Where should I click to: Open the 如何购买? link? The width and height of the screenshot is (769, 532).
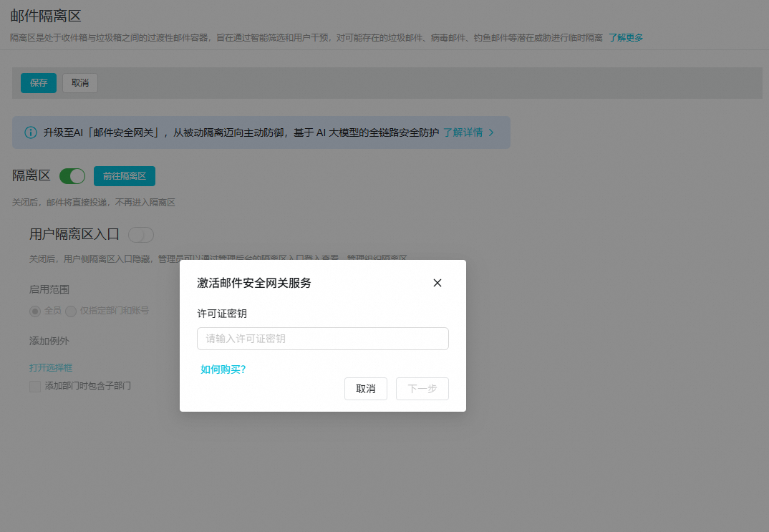tap(223, 369)
